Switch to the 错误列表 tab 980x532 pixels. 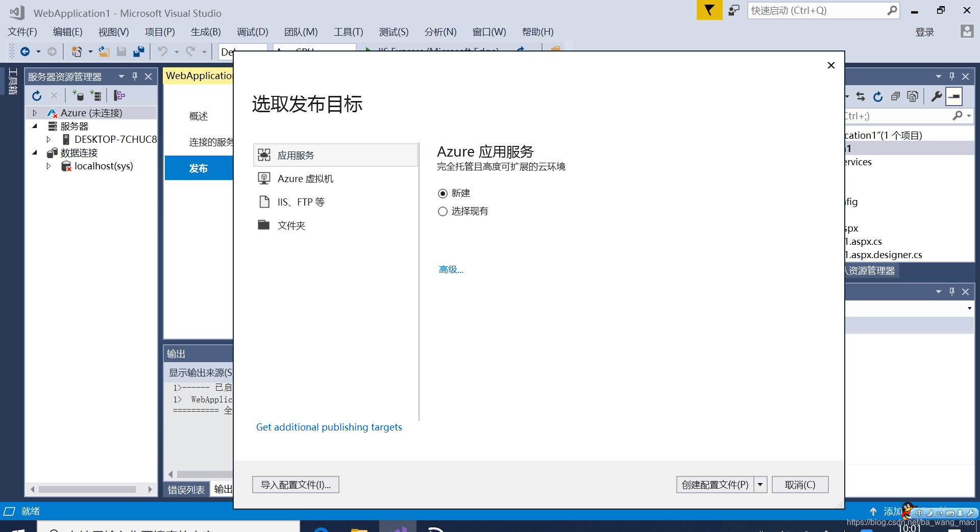pyautogui.click(x=186, y=490)
